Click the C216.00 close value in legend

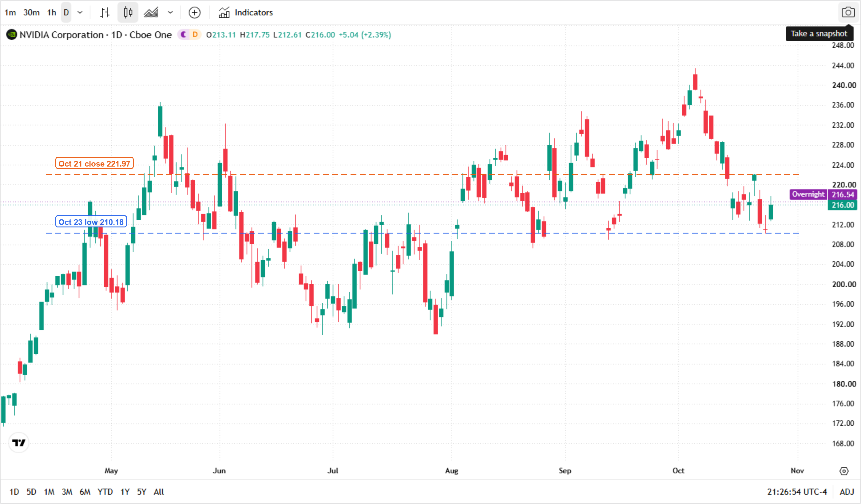click(320, 35)
